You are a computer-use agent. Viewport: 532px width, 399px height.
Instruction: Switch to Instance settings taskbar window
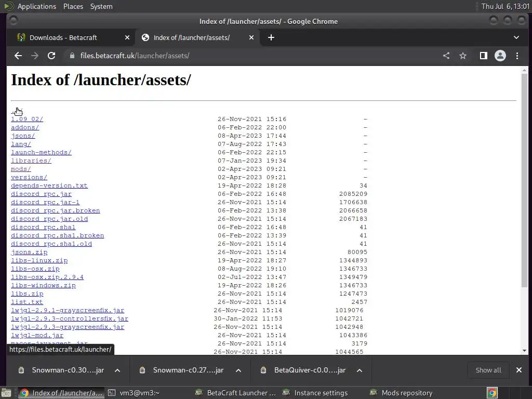pyautogui.click(x=315, y=393)
